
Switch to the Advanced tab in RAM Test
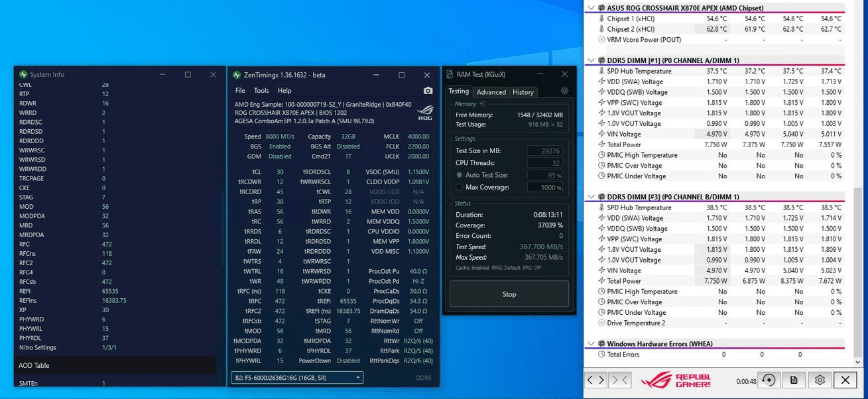click(491, 92)
